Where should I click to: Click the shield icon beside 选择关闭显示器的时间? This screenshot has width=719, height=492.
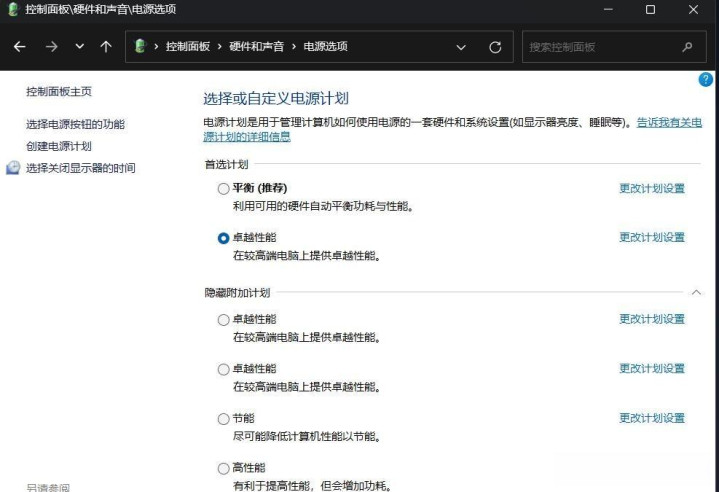point(13,168)
